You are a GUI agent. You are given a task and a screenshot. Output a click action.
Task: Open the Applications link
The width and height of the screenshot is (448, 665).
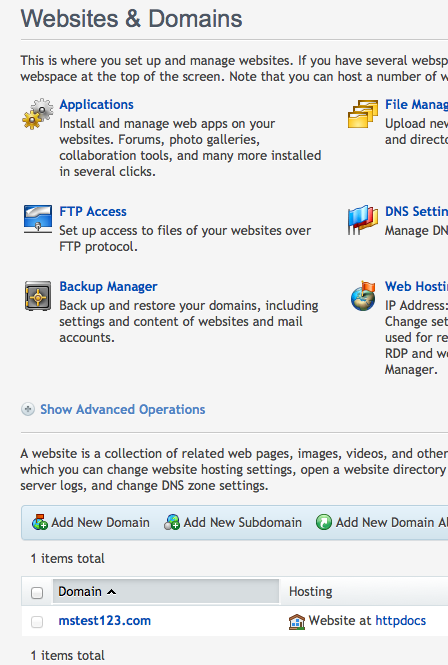point(96,104)
